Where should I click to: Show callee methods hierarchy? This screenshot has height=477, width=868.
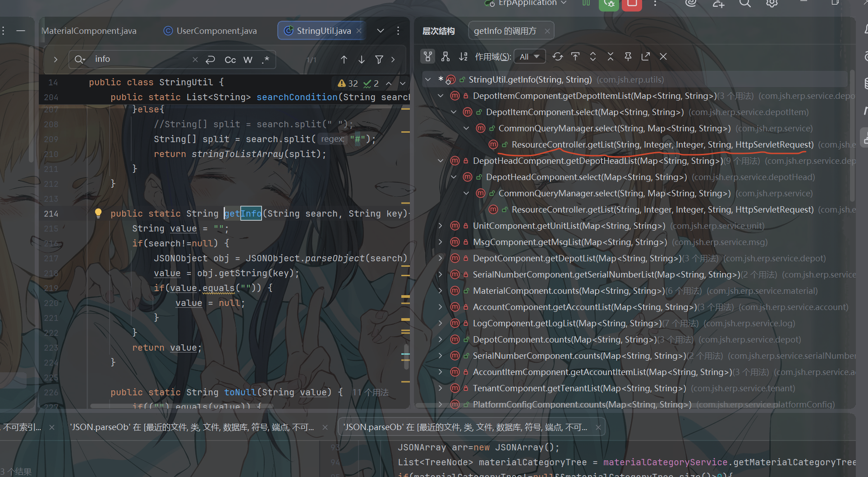(x=445, y=56)
